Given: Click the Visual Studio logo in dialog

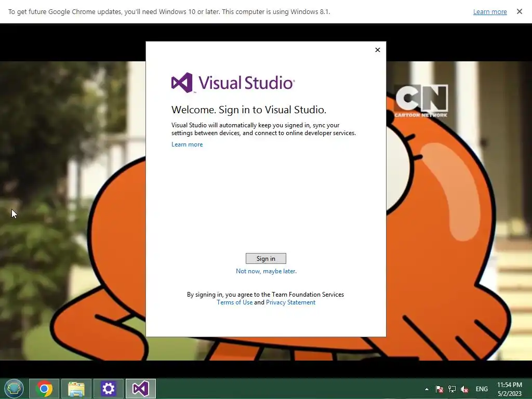Looking at the screenshot, I should 233,83.
